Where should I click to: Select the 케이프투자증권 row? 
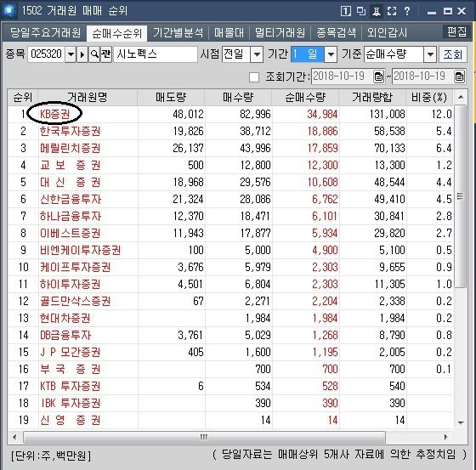(230, 267)
